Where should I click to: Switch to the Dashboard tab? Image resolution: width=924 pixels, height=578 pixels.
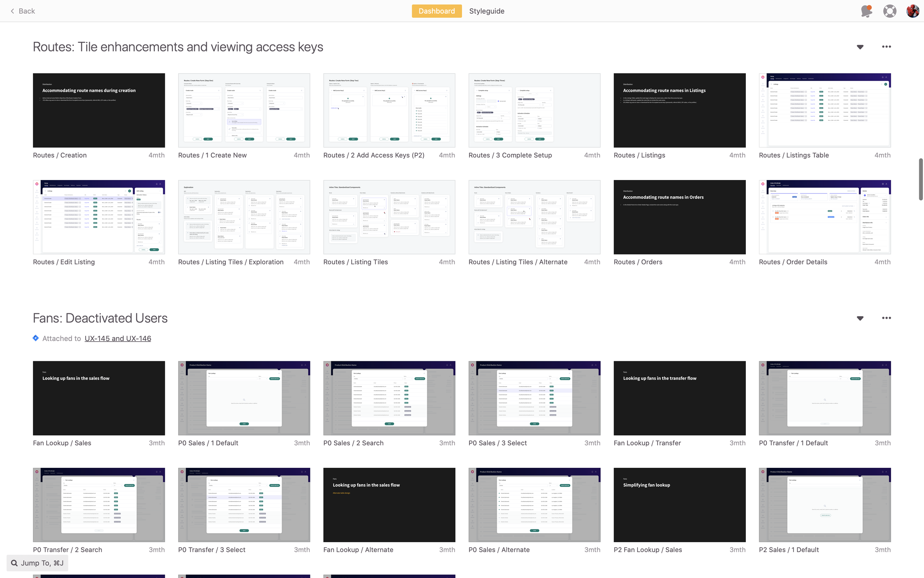[436, 11]
